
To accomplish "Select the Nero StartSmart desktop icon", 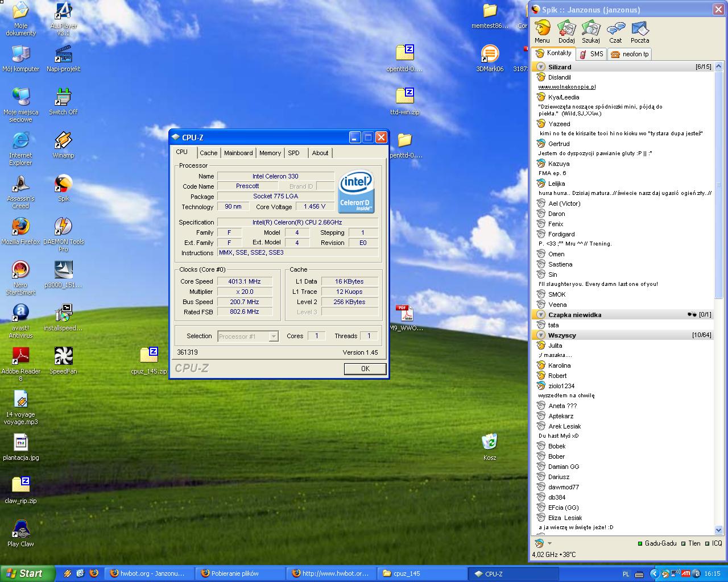I will [x=21, y=278].
